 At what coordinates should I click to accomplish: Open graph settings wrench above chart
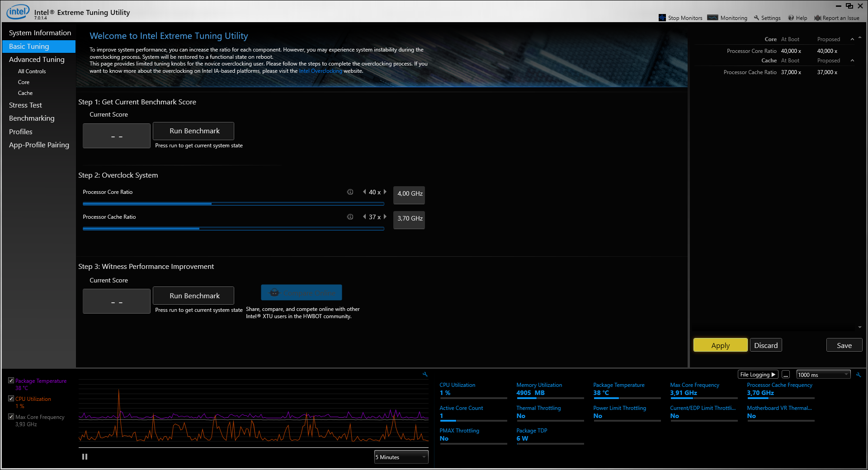tap(425, 374)
